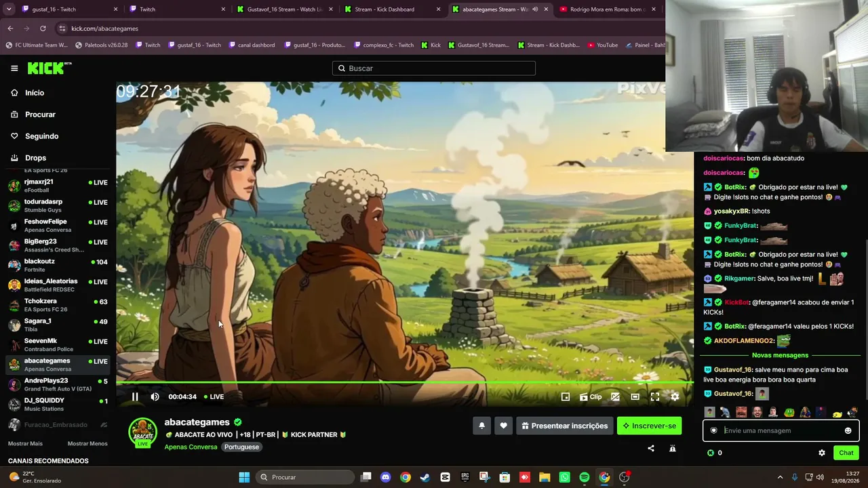Mute the abacategames tab audio icon

tap(535, 9)
